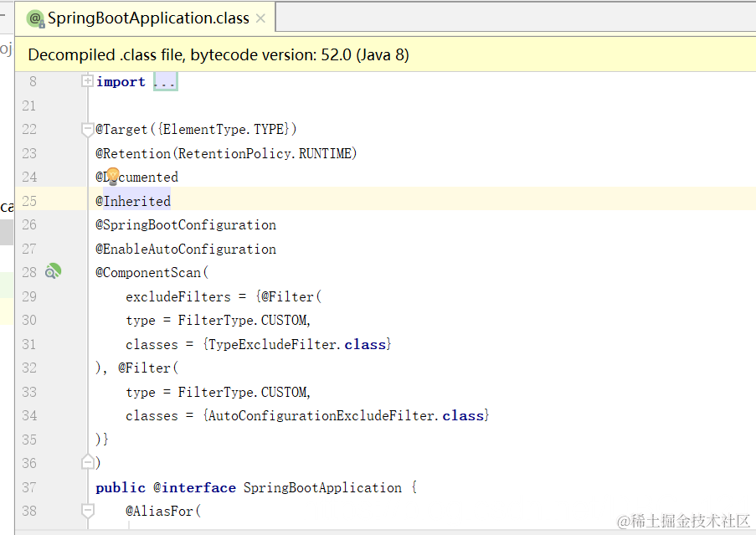This screenshot has height=535, width=756.
Task: Click the lightbulb intention icon on @Documented
Action: pyautogui.click(x=112, y=176)
